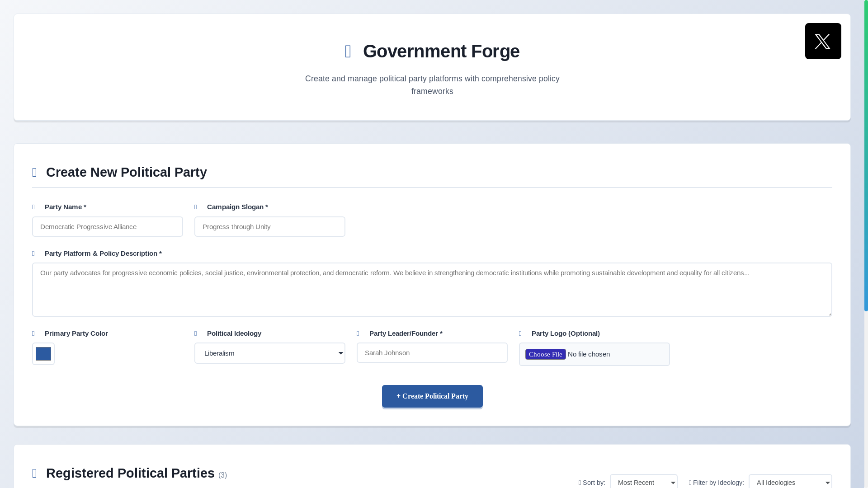Click the Registered Political Parties heading icon
Viewport: 868px width, 488px height.
pyautogui.click(x=34, y=474)
